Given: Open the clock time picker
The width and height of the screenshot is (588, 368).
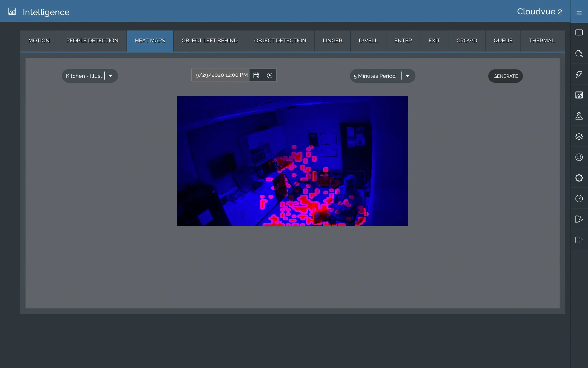Looking at the screenshot, I should coord(270,75).
